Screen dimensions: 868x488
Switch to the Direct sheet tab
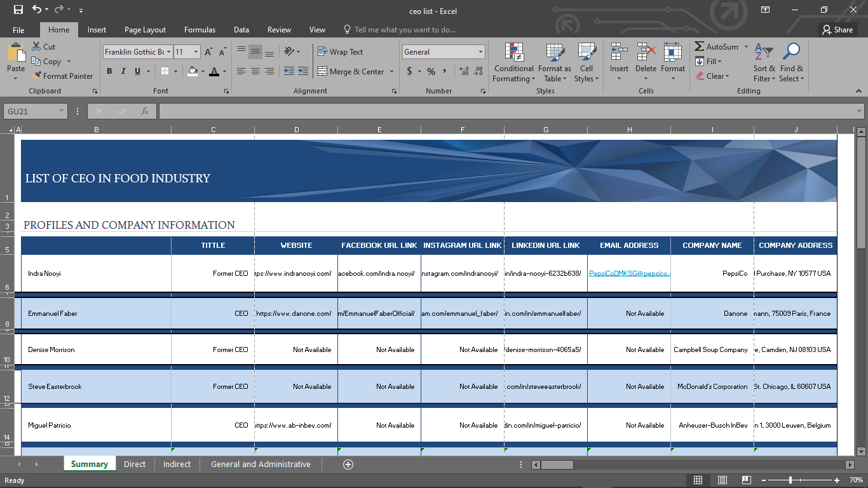point(135,464)
